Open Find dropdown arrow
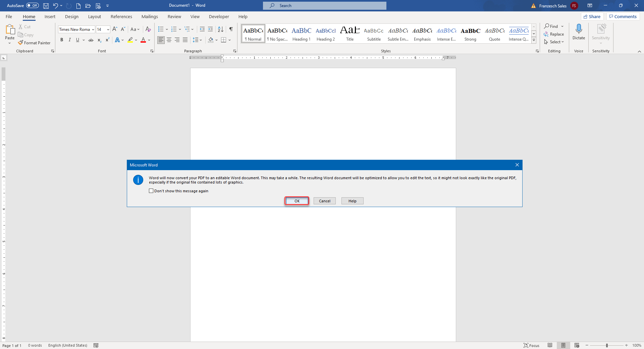The width and height of the screenshot is (644, 349). pos(562,26)
